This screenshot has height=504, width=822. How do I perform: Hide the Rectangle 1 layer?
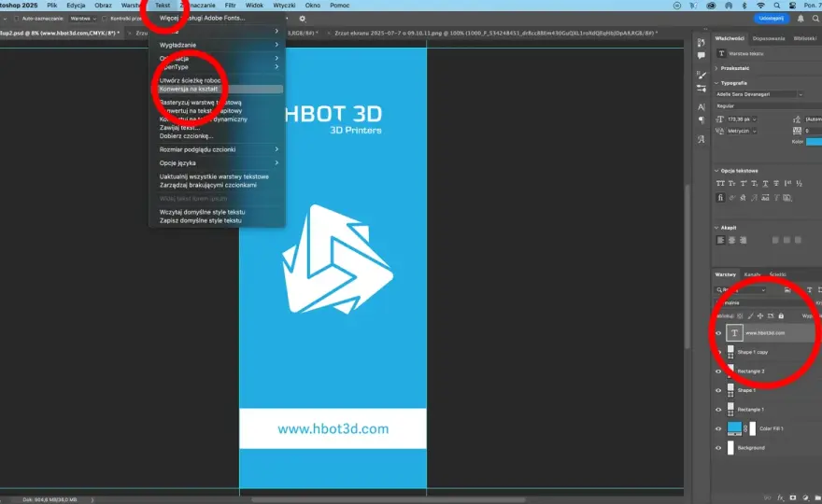[x=718, y=409]
